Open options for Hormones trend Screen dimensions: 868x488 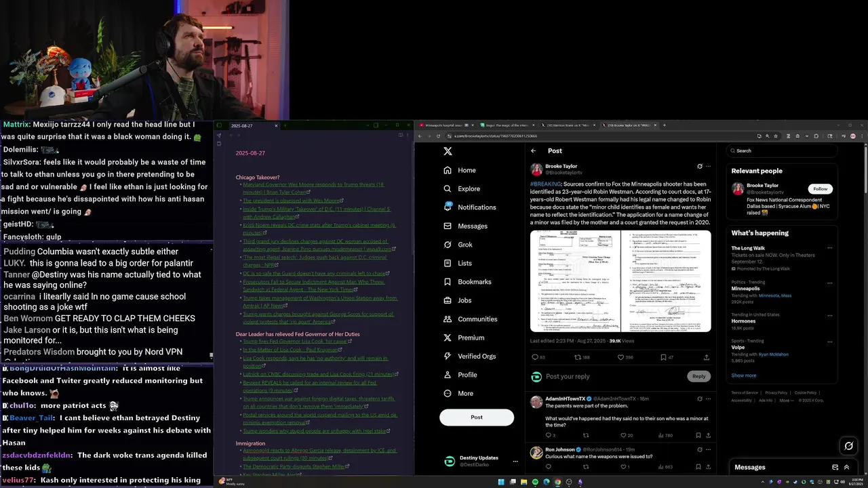[x=829, y=314]
